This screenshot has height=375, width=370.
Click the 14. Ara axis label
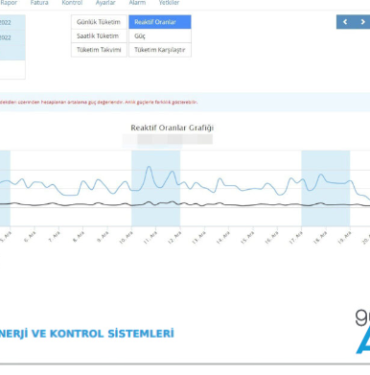pos(223,237)
